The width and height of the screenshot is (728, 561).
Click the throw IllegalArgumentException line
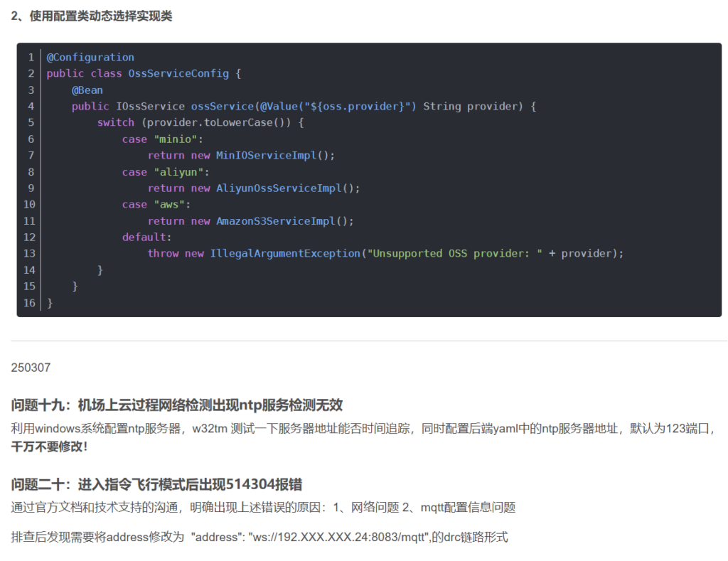click(385, 254)
